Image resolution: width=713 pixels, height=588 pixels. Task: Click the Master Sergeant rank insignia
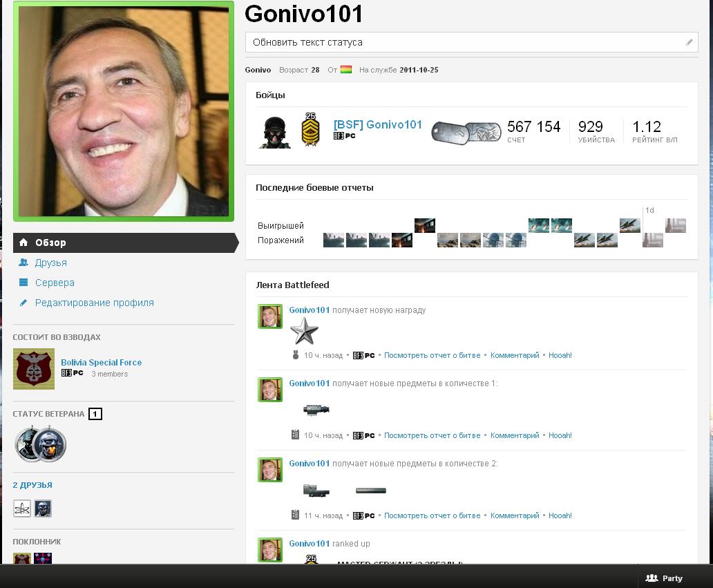pyautogui.click(x=310, y=130)
